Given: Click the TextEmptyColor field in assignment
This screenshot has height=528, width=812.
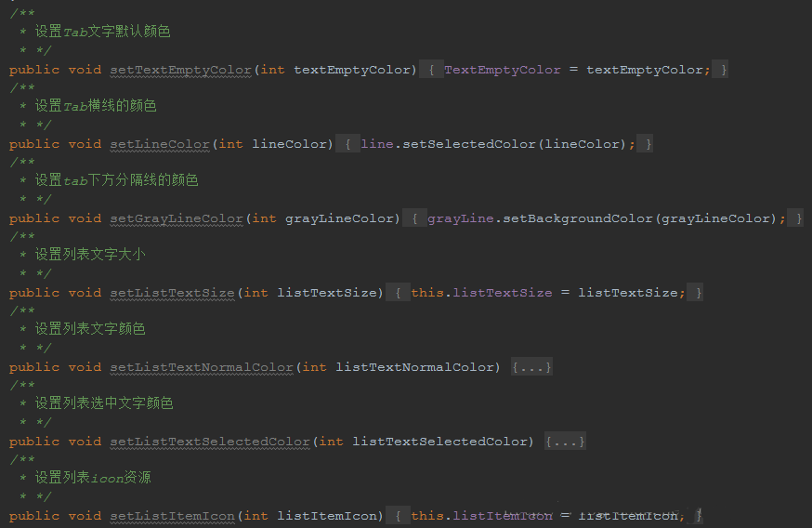Looking at the screenshot, I should tap(503, 70).
